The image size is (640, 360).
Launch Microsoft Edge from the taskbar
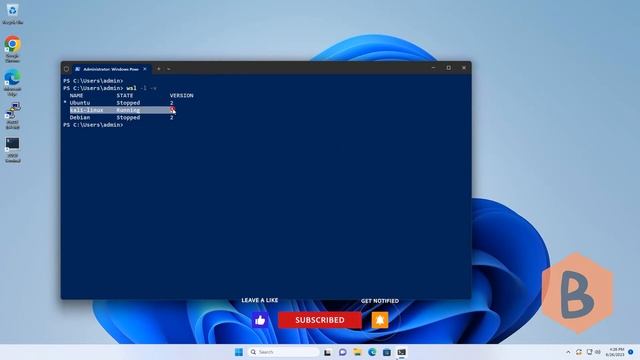coord(372,352)
